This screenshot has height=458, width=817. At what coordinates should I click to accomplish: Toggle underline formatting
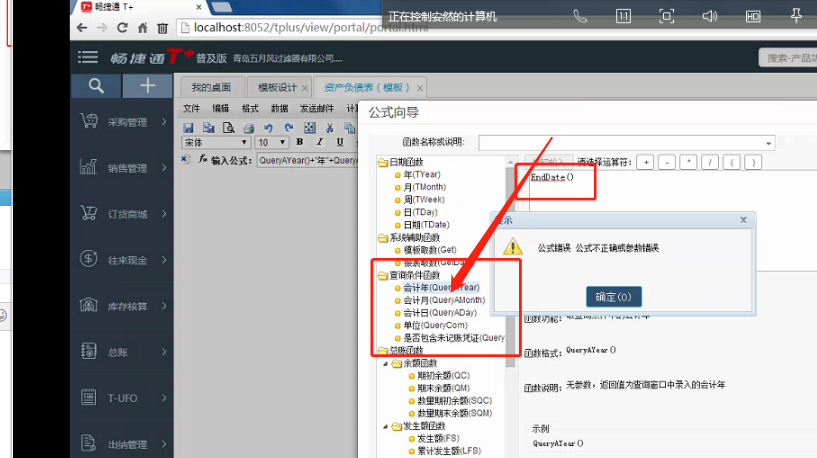click(x=340, y=142)
